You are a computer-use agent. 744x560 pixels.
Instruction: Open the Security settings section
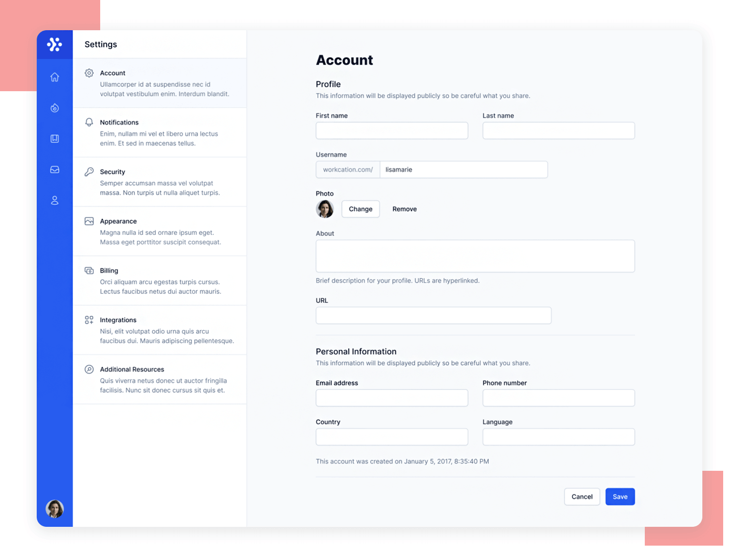tap(160, 182)
